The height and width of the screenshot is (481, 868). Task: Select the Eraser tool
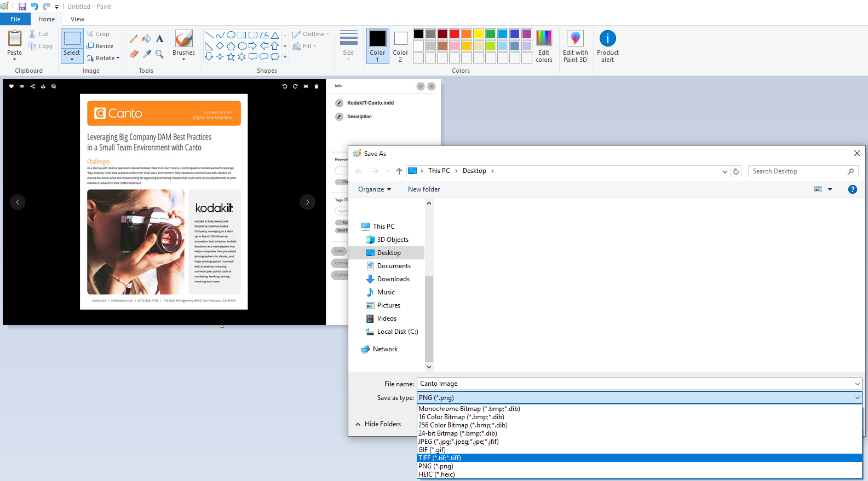tap(134, 54)
